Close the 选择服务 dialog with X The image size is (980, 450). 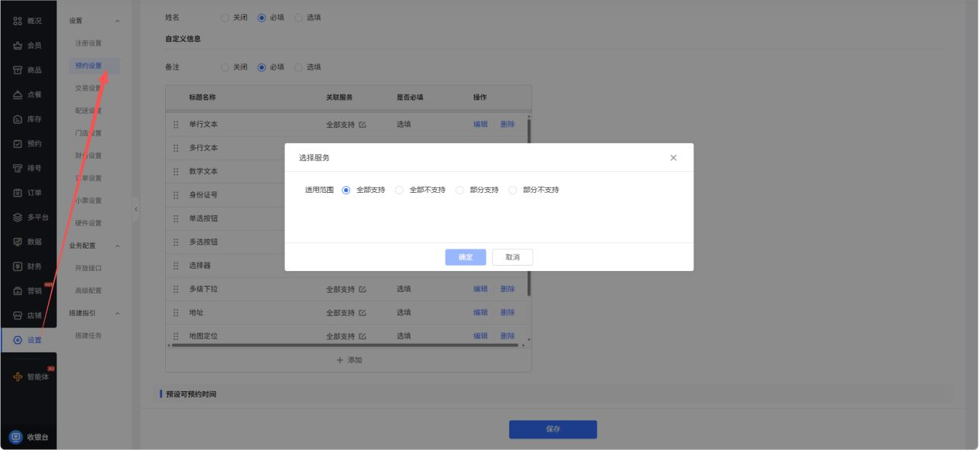[673, 158]
